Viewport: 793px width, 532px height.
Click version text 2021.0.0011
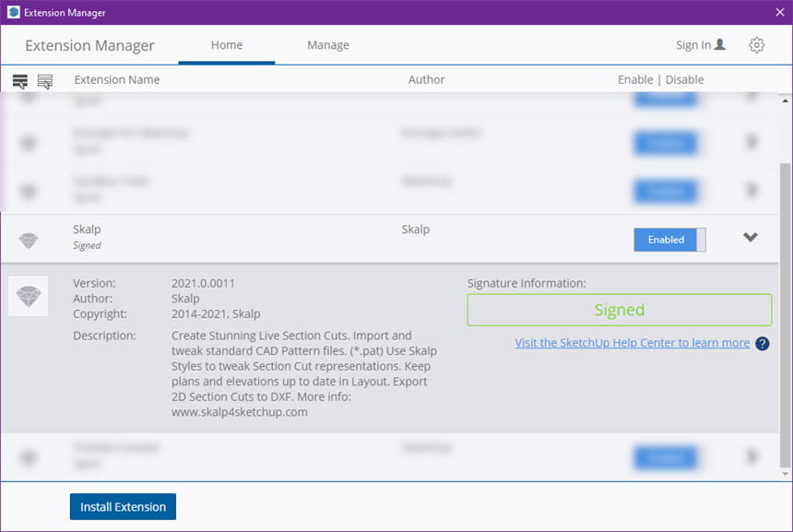tap(203, 283)
